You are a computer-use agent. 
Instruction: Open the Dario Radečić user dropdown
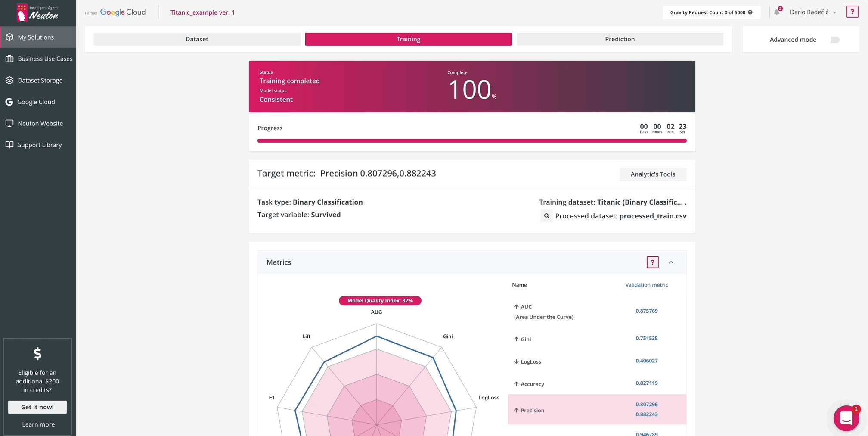tap(813, 12)
